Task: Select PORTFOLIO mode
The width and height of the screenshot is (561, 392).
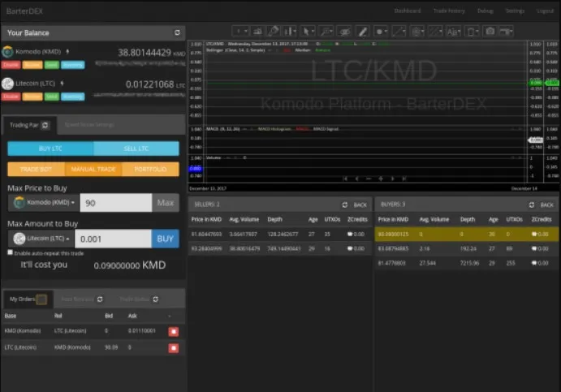Action: [150, 169]
